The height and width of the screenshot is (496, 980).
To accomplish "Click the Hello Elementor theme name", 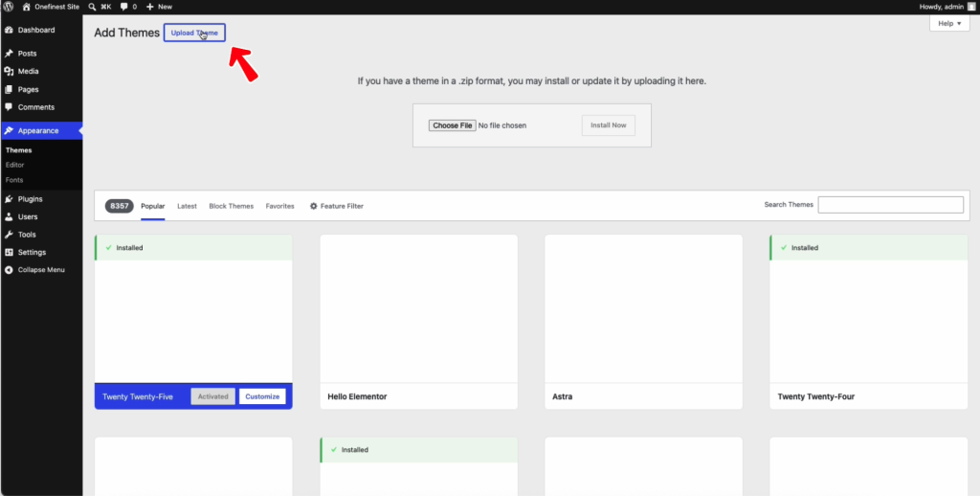I will 358,396.
